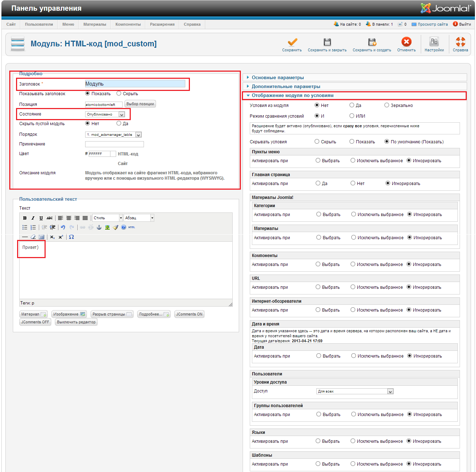Screen dimensions: 476x472
Task: Apply superscript formatting
Action: (x=61, y=237)
